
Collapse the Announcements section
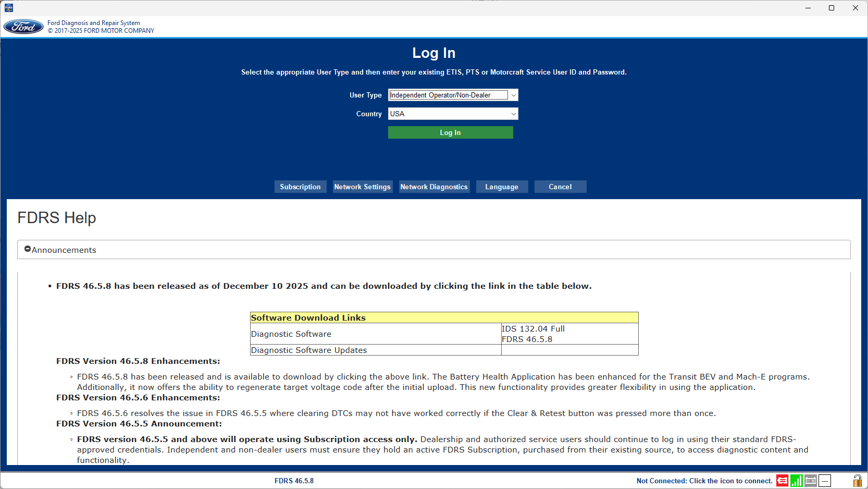coord(28,249)
